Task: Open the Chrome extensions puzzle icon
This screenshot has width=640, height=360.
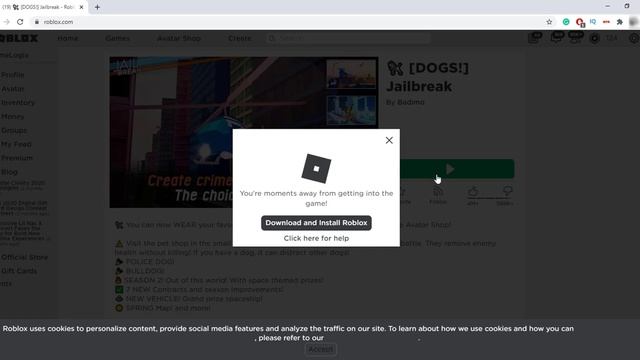Action: (x=620, y=22)
